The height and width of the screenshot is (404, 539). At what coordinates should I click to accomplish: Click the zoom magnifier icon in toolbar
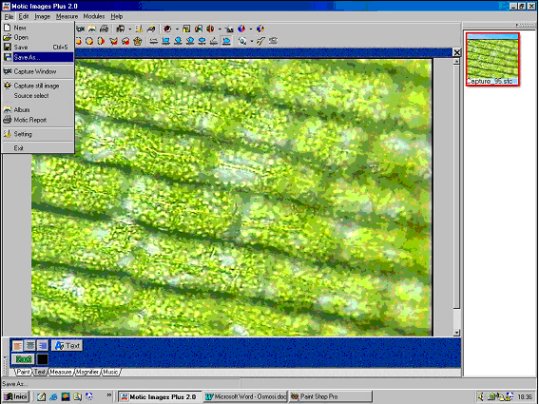click(242, 41)
